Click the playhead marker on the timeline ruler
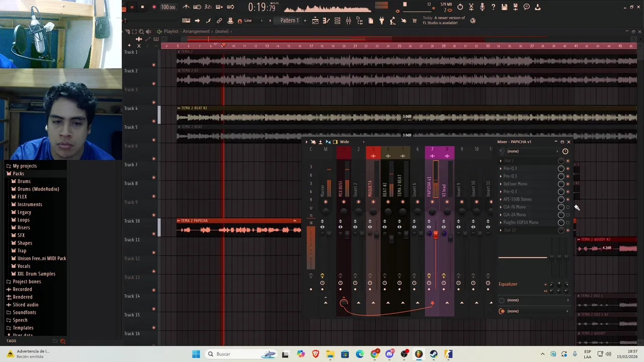The width and height of the screenshot is (644, 362). click(223, 46)
